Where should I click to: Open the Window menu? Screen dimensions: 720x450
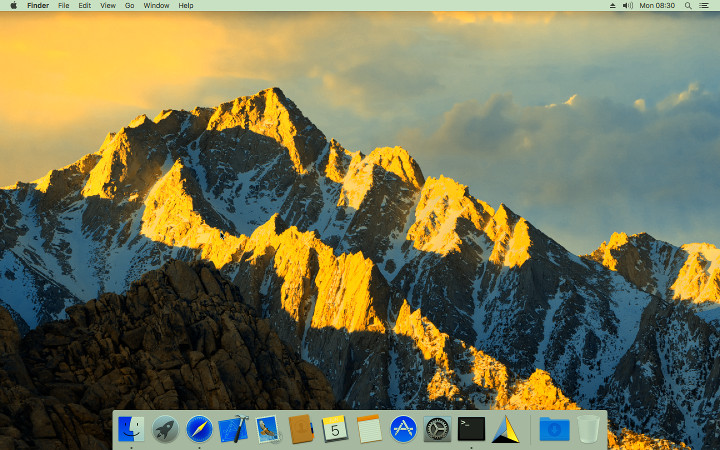(156, 6)
